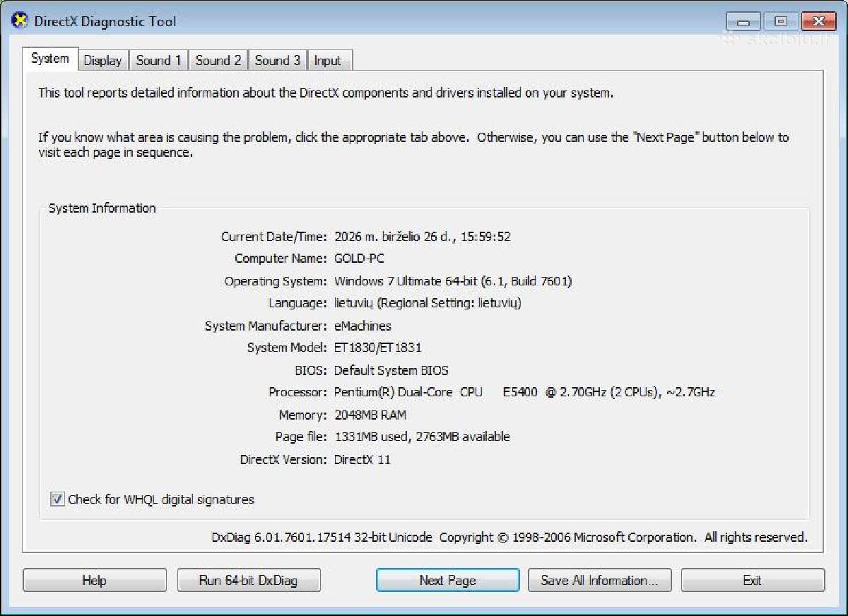Click the DirectX Diagnostic Tool title text
The height and width of the screenshot is (616, 848).
pos(105,21)
